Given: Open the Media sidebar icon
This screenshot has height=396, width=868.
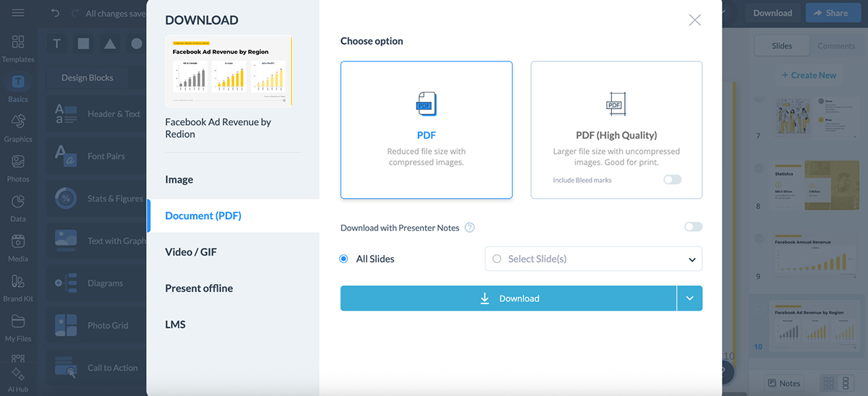Looking at the screenshot, I should click(18, 242).
